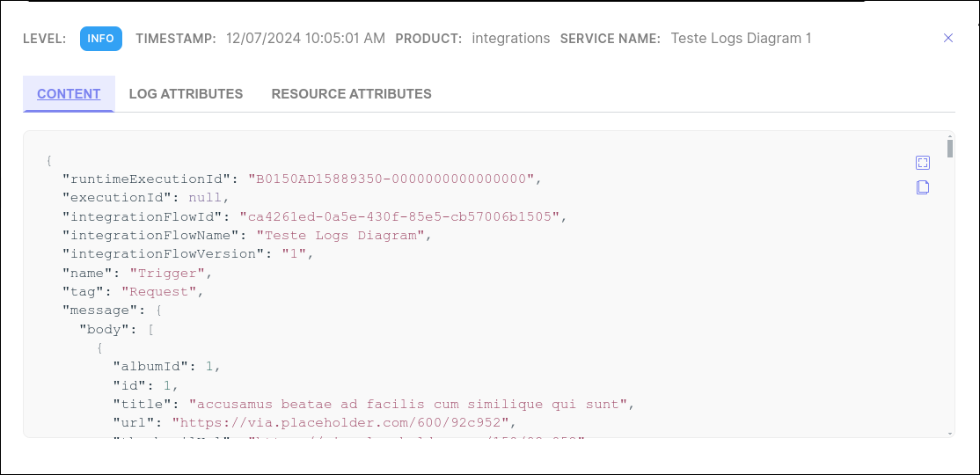Click the scrollbar thumb in the JSON viewer

click(950, 148)
